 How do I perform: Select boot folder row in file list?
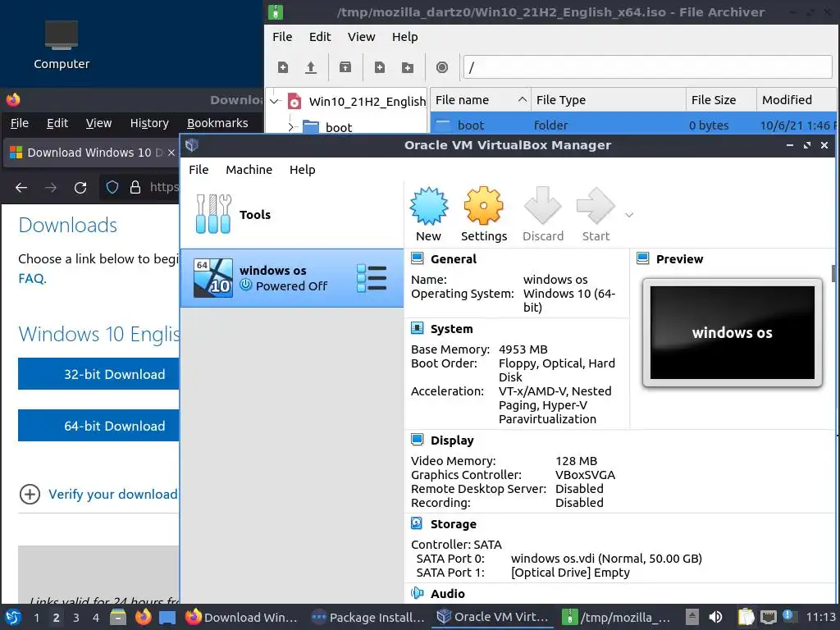[633, 126]
